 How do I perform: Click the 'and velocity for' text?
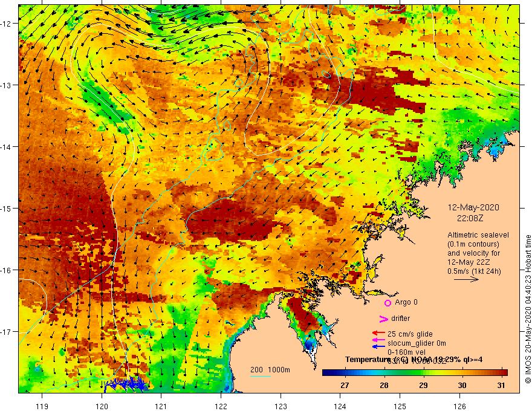click(x=473, y=253)
